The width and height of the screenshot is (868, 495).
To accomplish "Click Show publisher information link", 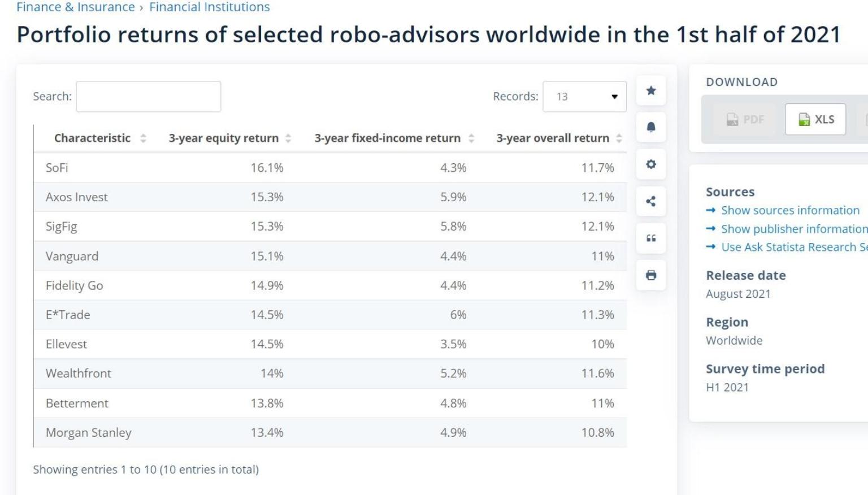I will click(x=794, y=229).
